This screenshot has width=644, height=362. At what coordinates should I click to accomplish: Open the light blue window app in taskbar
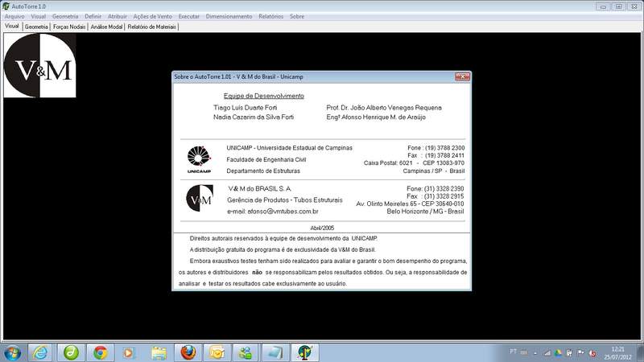pyautogui.click(x=275, y=352)
